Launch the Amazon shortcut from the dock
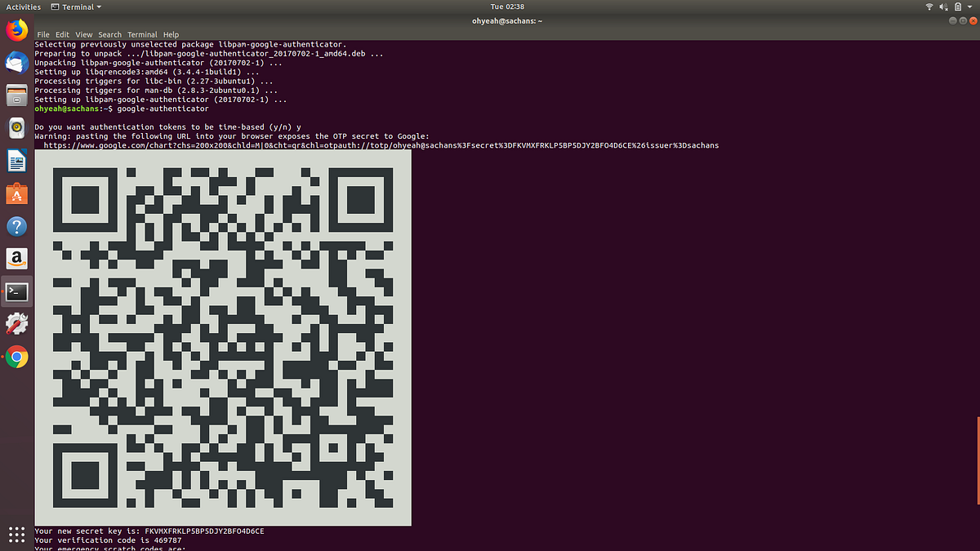980x551 pixels. tap(16, 259)
